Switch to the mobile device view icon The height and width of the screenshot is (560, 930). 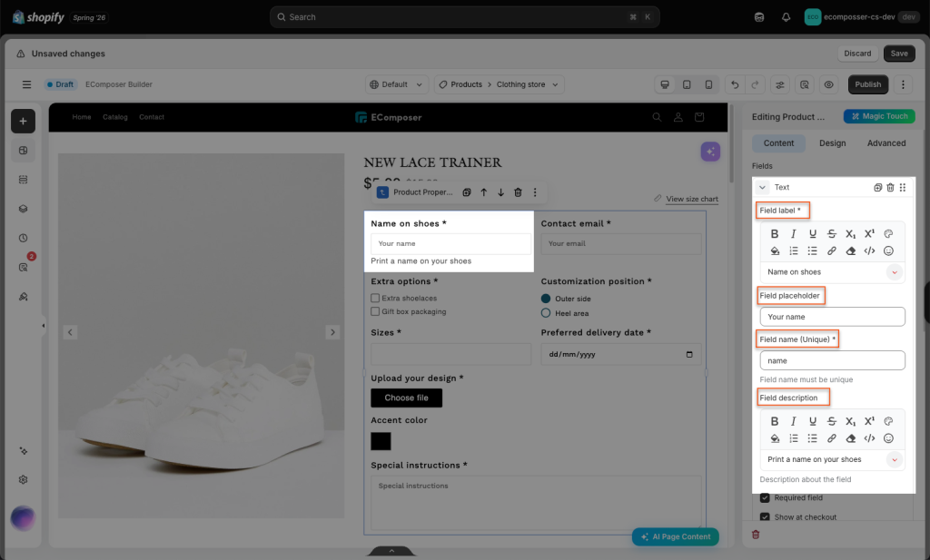pyautogui.click(x=708, y=84)
